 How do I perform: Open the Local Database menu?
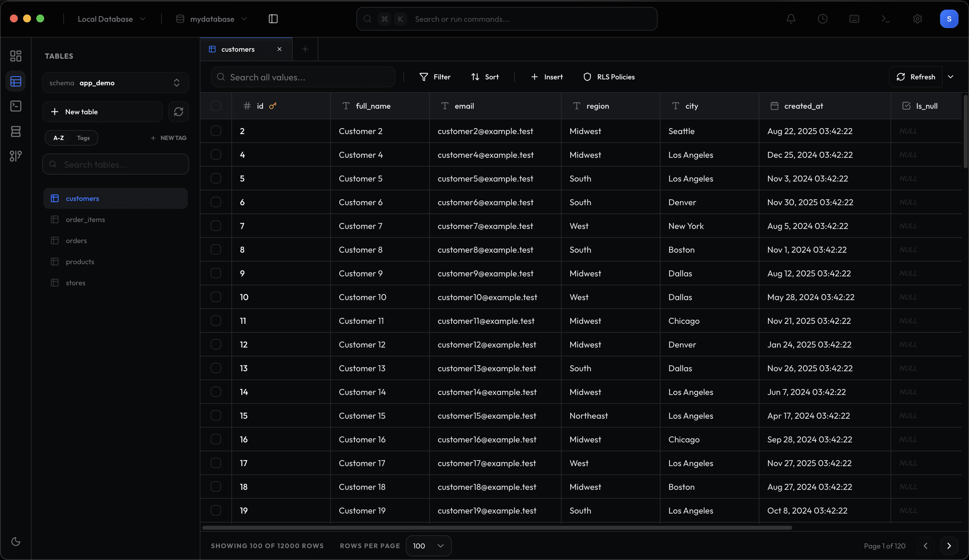click(x=111, y=18)
